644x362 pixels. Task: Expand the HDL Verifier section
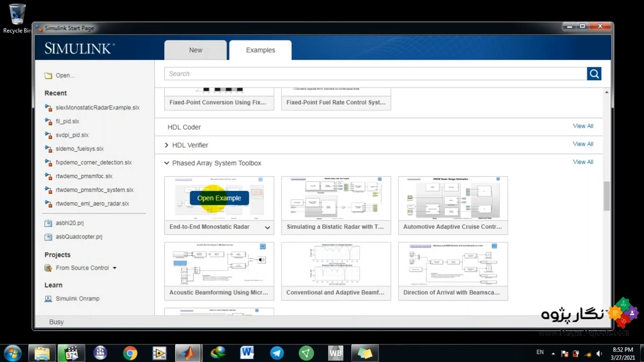click(x=167, y=145)
